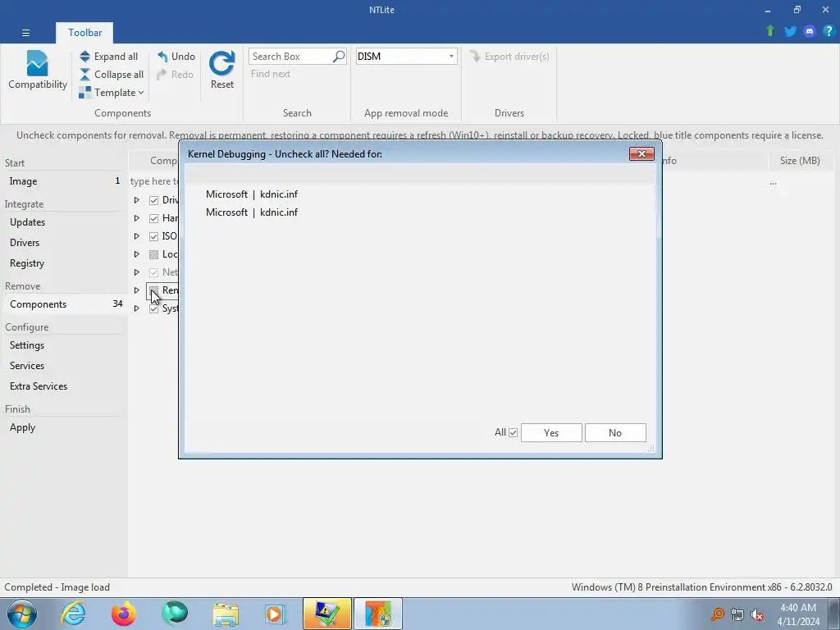Expand the Localization tree node
840x630 pixels.
137,254
